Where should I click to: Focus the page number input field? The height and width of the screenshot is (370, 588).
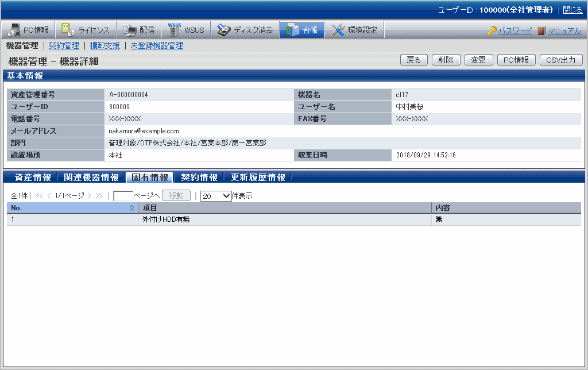point(123,196)
